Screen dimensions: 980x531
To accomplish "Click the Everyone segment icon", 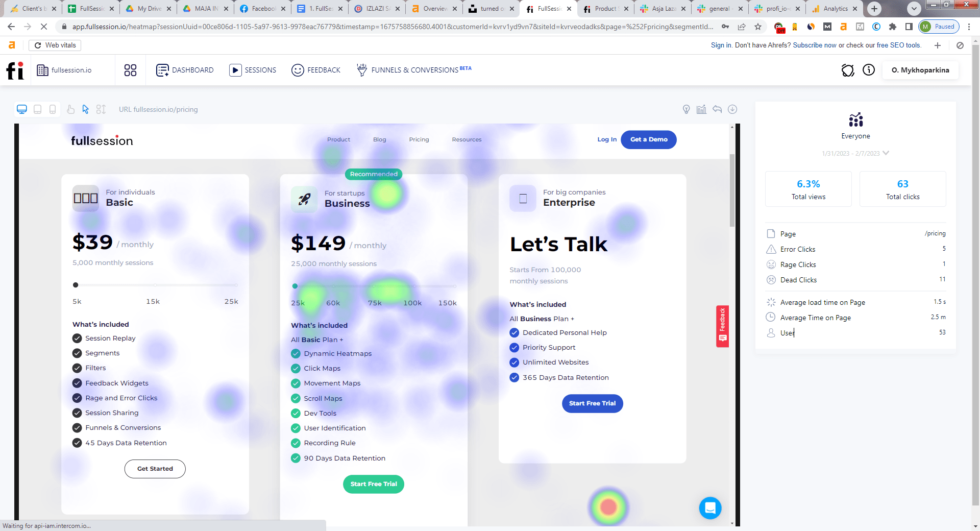I will (856, 120).
